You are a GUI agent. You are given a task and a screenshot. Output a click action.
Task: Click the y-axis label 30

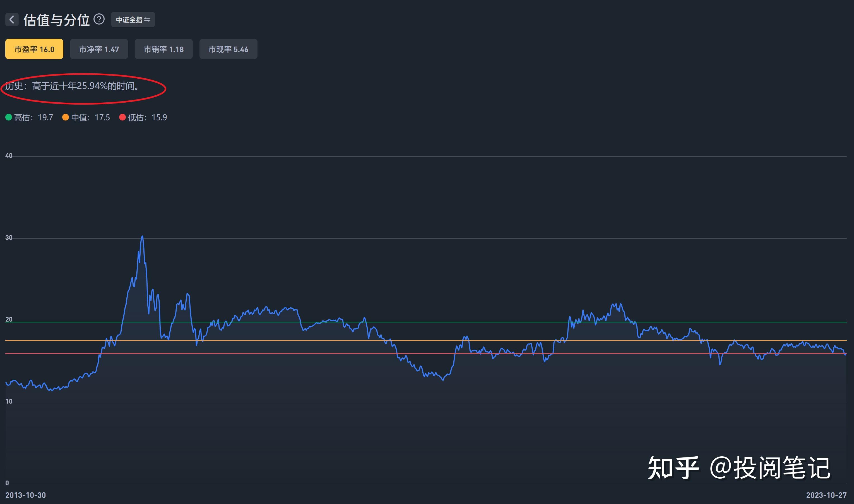click(9, 238)
